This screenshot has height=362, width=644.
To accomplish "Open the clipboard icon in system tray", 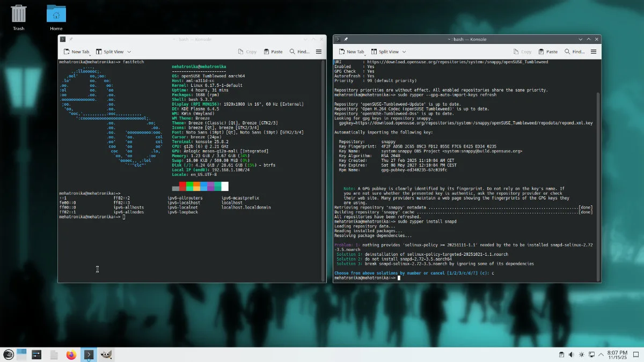I will click(561, 354).
